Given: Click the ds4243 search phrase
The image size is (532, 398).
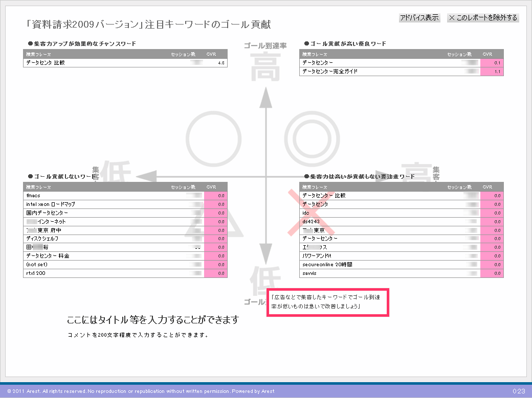Looking at the screenshot, I should pos(311,222).
